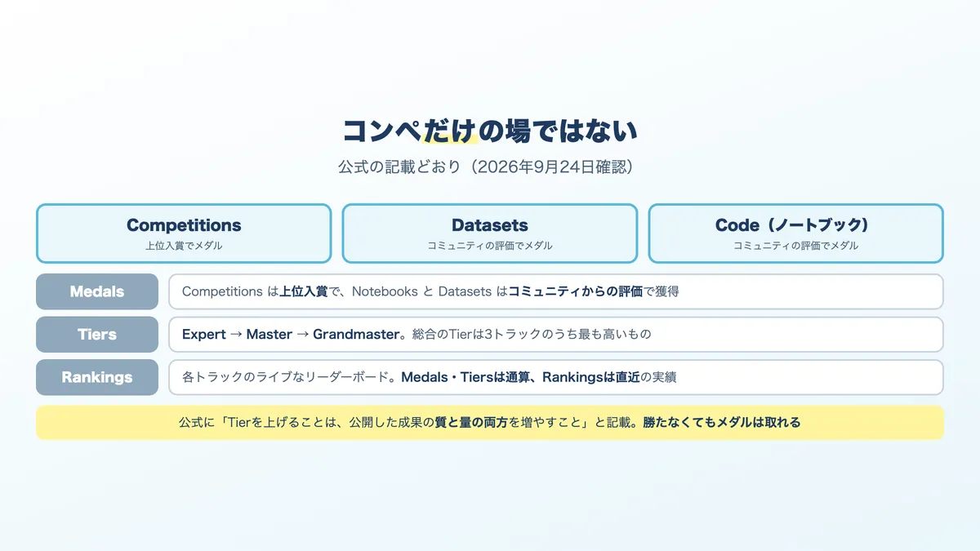
Task: Click the Tiers label
Action: point(97,335)
